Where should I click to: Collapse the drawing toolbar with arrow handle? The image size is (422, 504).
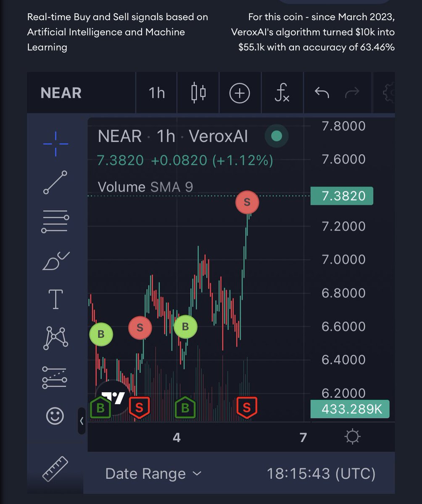(82, 421)
